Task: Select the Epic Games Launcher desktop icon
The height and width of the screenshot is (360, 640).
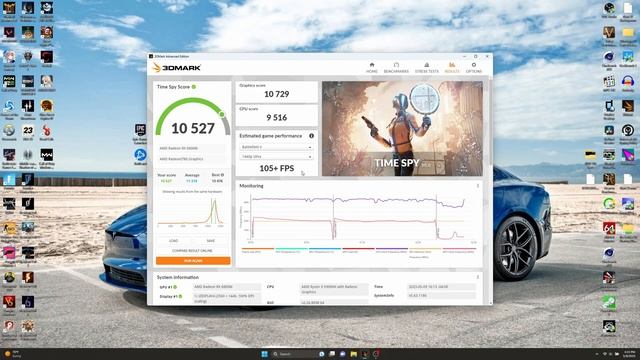Action: [140, 133]
